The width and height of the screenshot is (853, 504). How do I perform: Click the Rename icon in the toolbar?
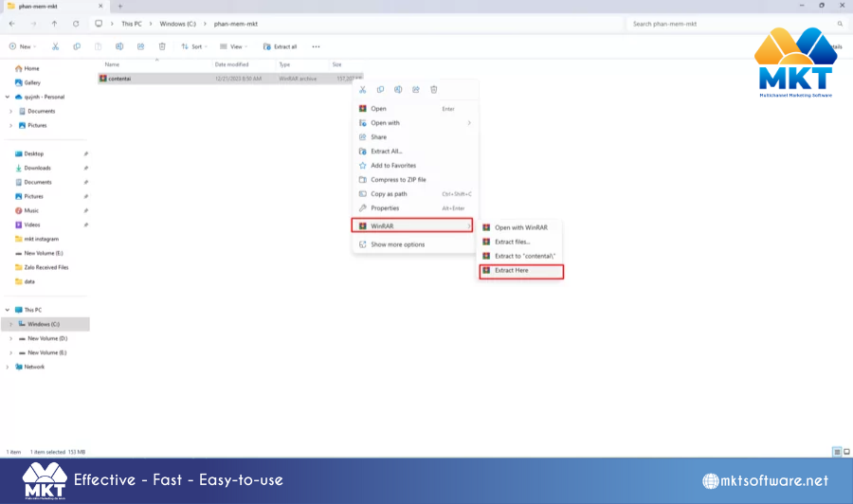pos(119,46)
